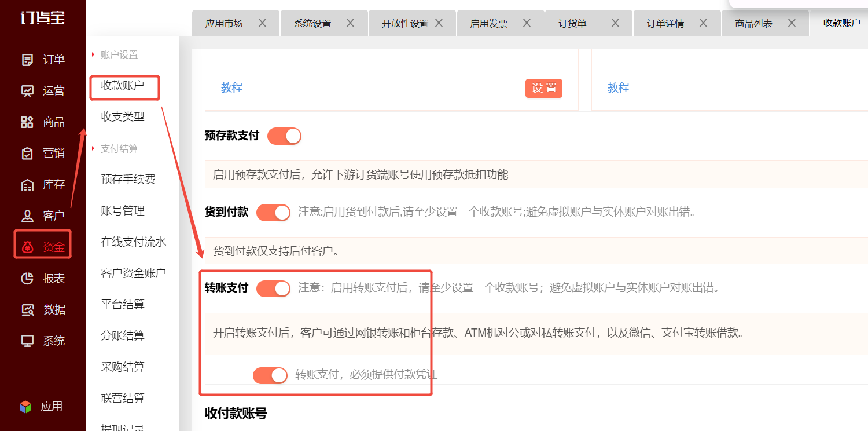Select the 库存 warehouse icon
The image size is (868, 431).
point(27,185)
